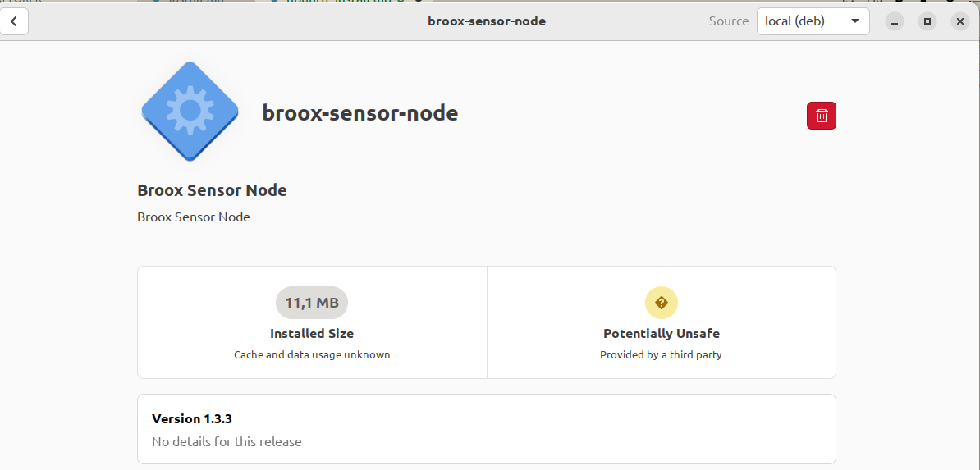This screenshot has height=470, width=980.
Task: Maximize the software window
Action: pos(927,21)
